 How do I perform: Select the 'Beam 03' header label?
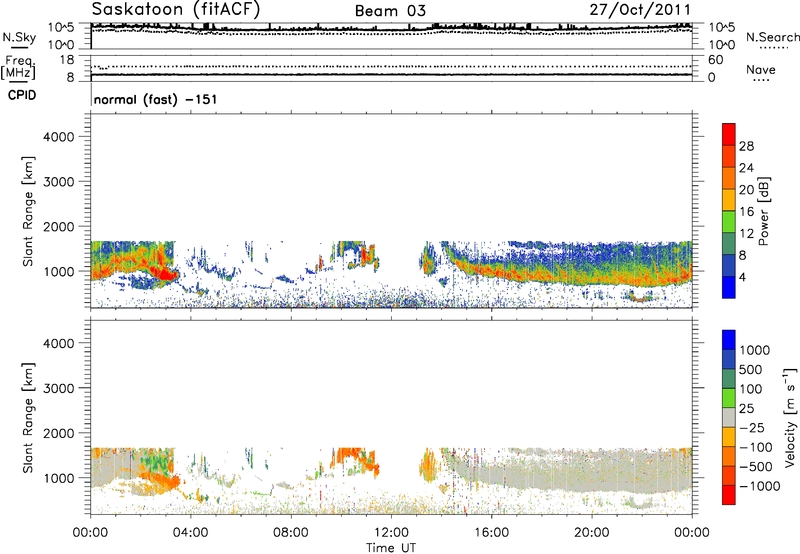click(390, 11)
